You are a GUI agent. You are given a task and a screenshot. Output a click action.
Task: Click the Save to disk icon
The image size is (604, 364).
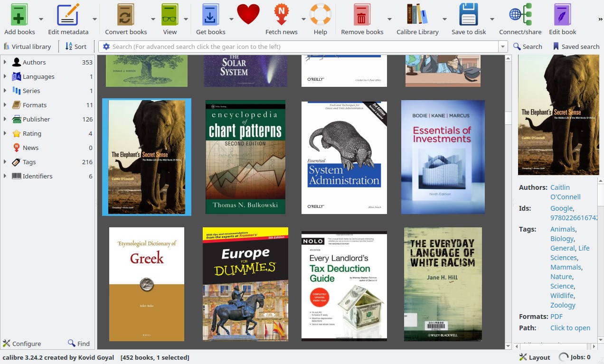click(x=469, y=15)
